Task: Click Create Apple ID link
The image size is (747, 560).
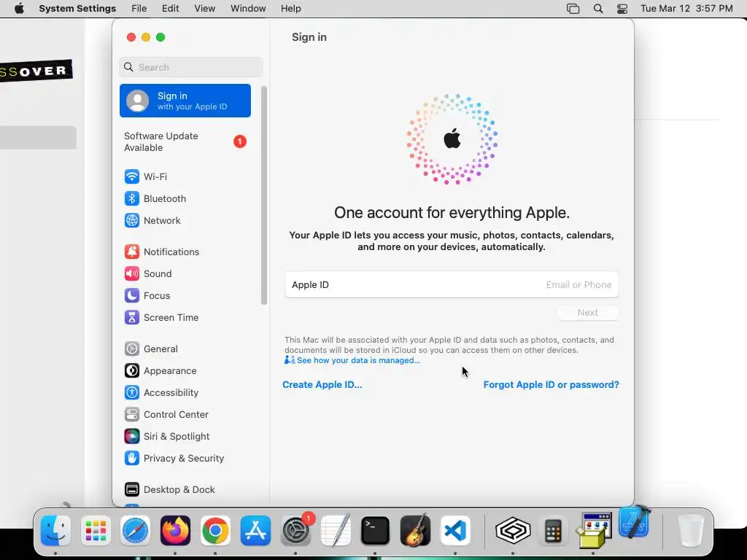Action: pyautogui.click(x=322, y=385)
